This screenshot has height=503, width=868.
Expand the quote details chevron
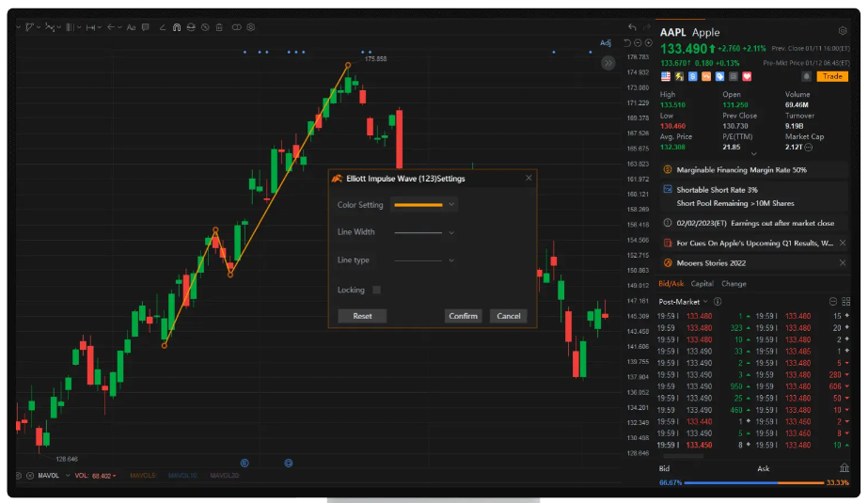point(753,154)
